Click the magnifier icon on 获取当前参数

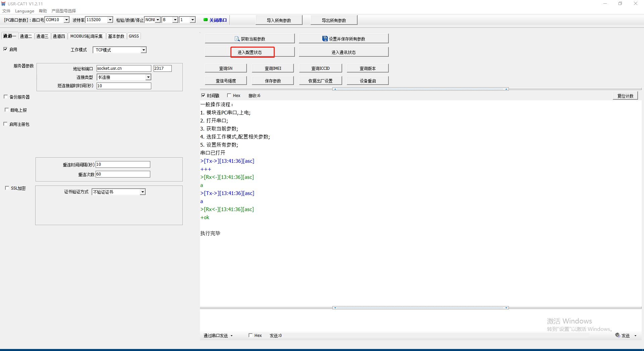[x=237, y=39]
